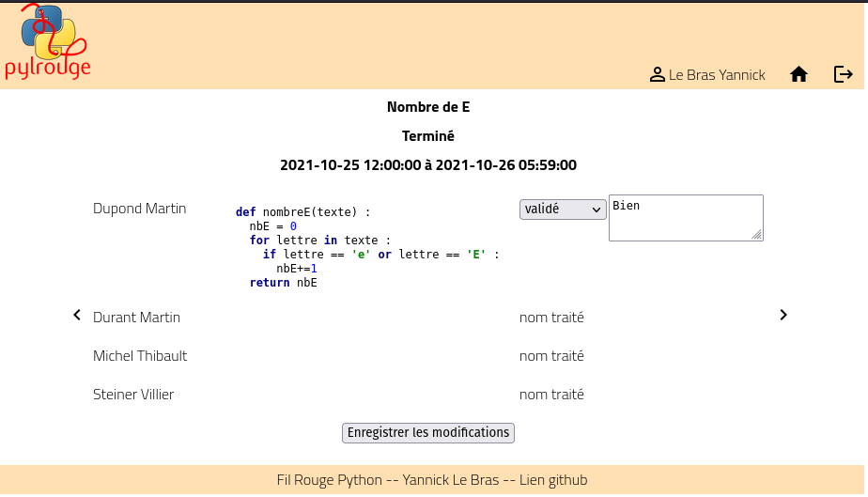Click footer text 'Fil Rouge Python'

click(x=330, y=480)
